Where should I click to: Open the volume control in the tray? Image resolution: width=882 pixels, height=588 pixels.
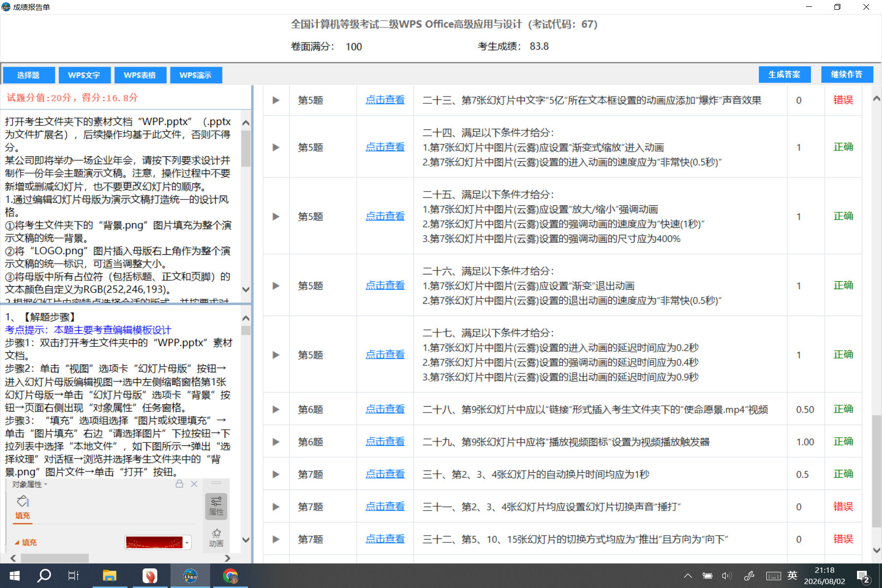click(x=727, y=576)
